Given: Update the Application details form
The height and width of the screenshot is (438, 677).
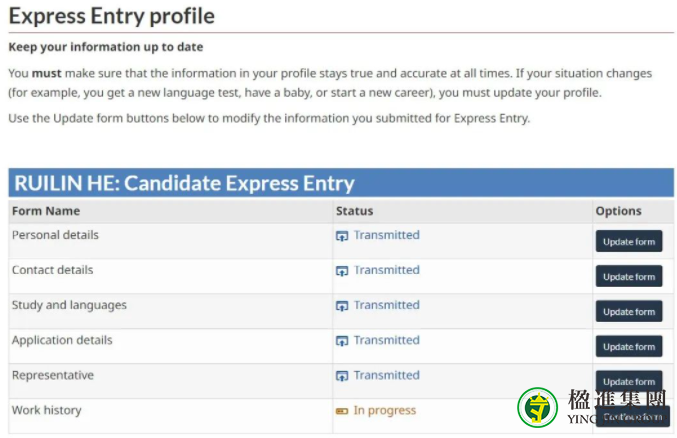Looking at the screenshot, I should point(629,346).
